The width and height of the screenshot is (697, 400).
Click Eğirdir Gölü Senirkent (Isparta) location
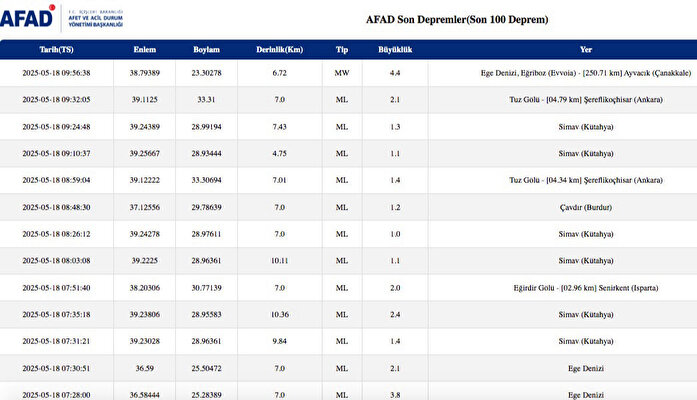tap(586, 288)
